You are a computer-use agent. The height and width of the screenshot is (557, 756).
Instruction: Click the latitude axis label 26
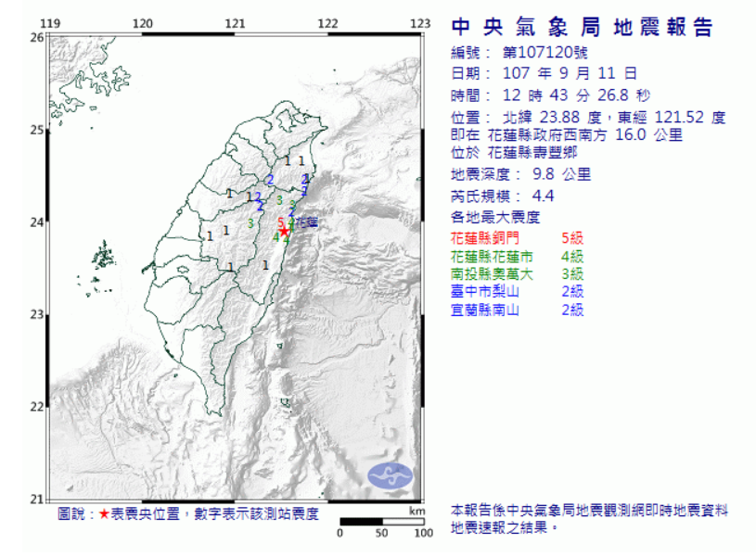click(37, 37)
